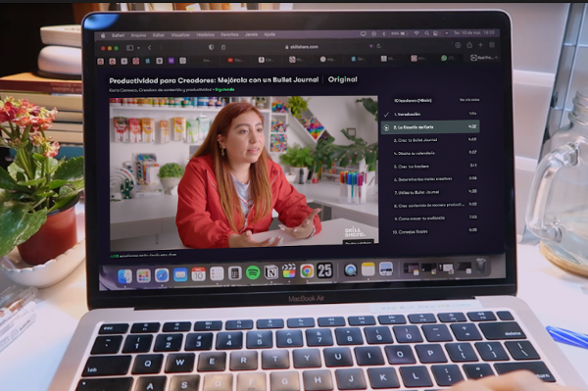Open the Favoritos menu

[x=229, y=34]
